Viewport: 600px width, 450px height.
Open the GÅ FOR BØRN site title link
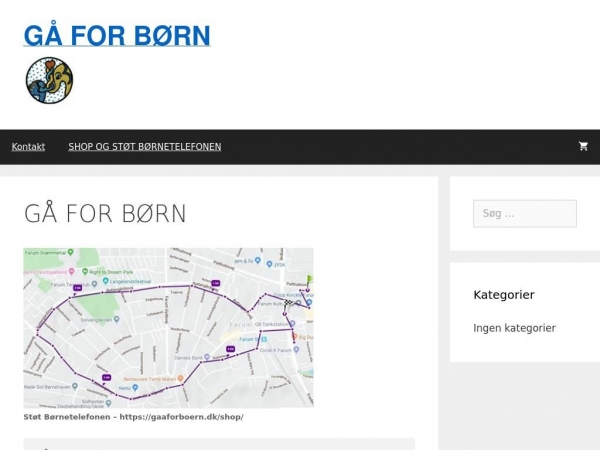(117, 35)
